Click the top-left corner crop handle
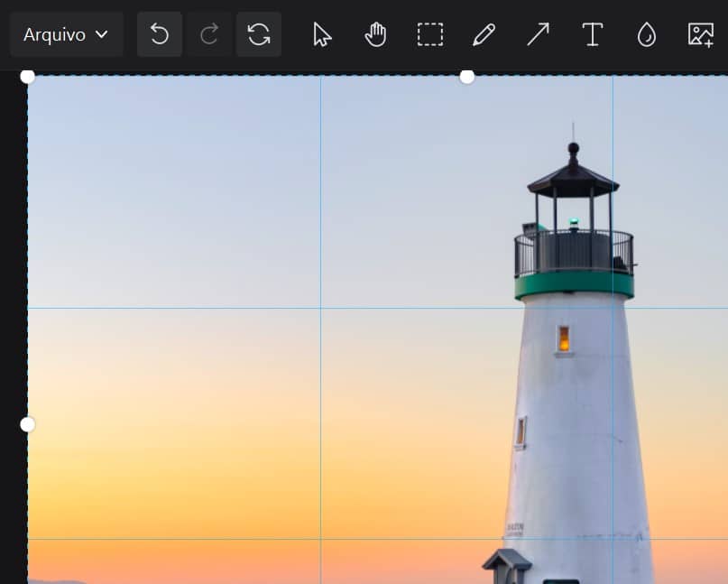Screen dimensions: 728x584 (x=28, y=76)
